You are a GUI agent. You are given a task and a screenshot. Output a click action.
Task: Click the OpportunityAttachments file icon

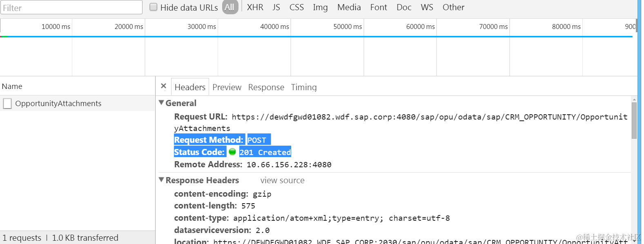(x=7, y=104)
